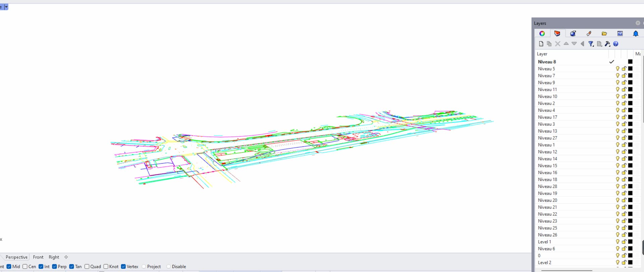
Task: Toggle lock on Niveau 20 layer
Action: click(x=624, y=200)
